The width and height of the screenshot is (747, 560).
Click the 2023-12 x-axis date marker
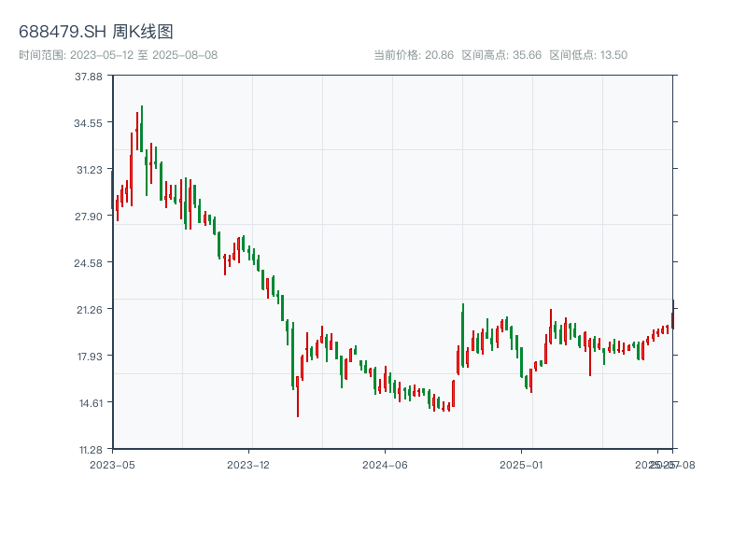248,464
